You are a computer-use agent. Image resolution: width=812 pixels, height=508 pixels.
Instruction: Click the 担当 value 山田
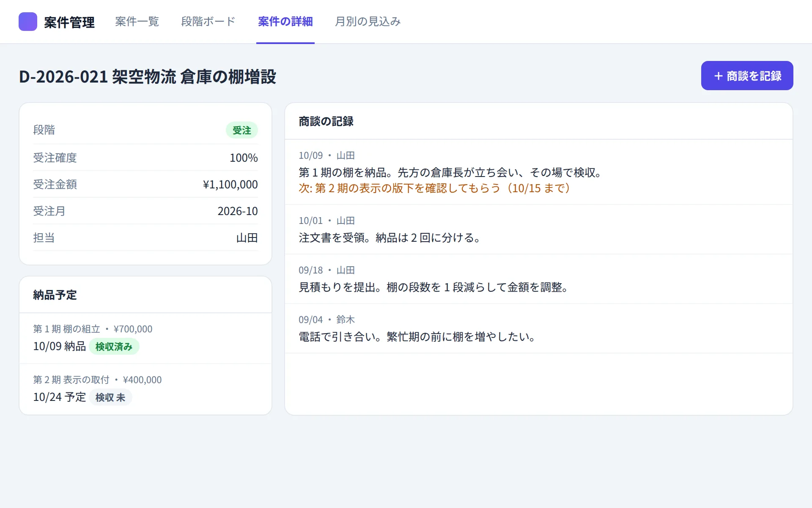click(x=247, y=238)
